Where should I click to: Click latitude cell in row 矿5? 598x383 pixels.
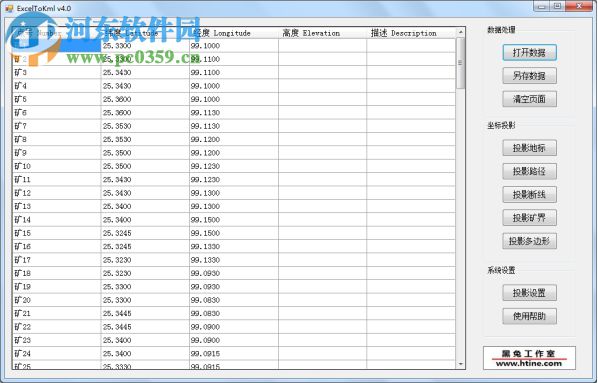point(145,99)
